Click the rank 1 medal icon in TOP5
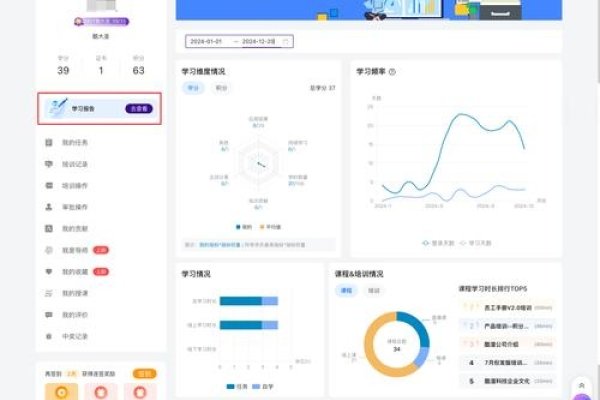The width and height of the screenshot is (600, 400). coord(471,307)
